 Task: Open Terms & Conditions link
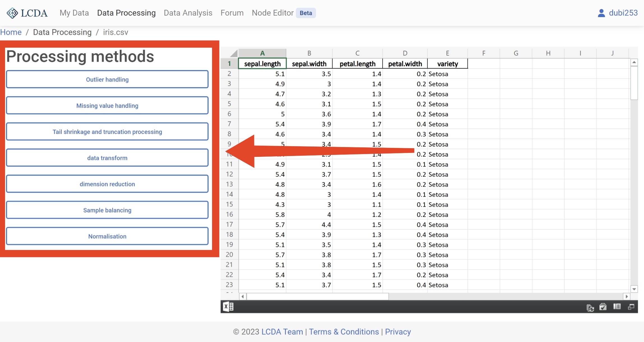pyautogui.click(x=344, y=332)
